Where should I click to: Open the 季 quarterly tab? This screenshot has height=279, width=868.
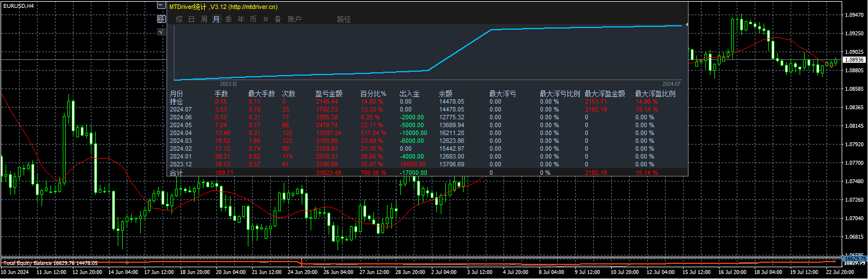pyautogui.click(x=228, y=19)
